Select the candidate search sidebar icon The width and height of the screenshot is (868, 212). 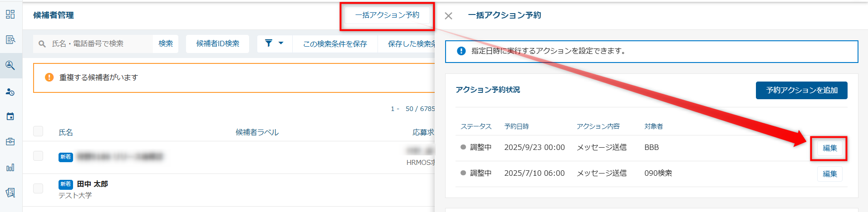(10, 65)
